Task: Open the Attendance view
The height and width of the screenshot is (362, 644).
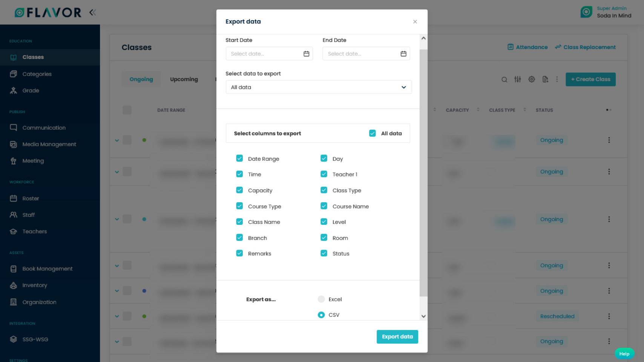Action: point(527,47)
